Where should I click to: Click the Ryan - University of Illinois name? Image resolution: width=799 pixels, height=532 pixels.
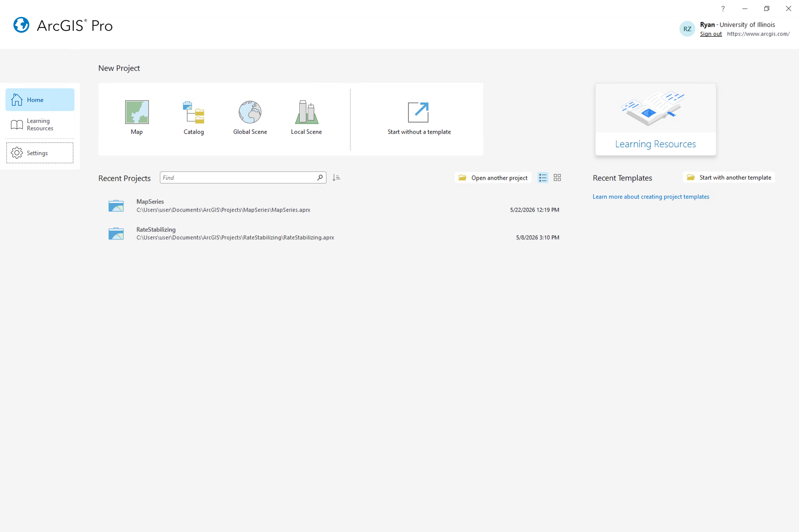(737, 24)
